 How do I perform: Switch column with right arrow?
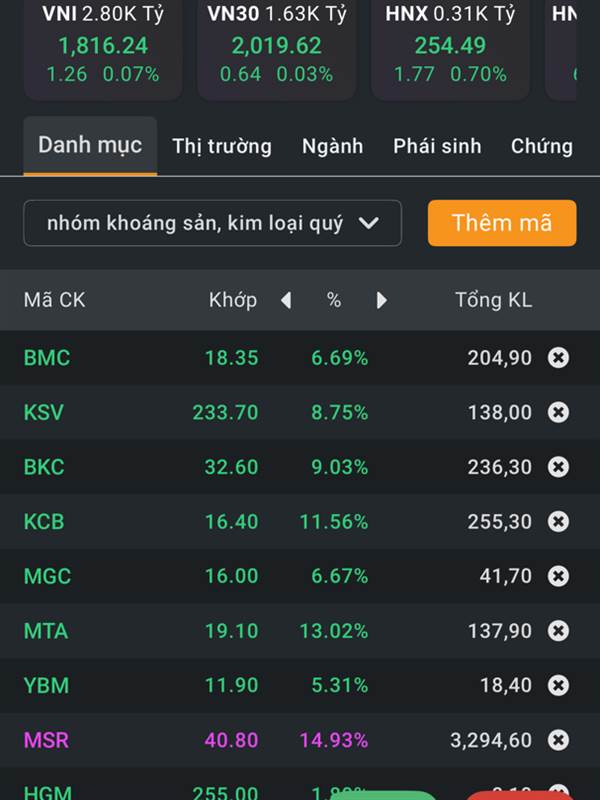pyautogui.click(x=381, y=300)
